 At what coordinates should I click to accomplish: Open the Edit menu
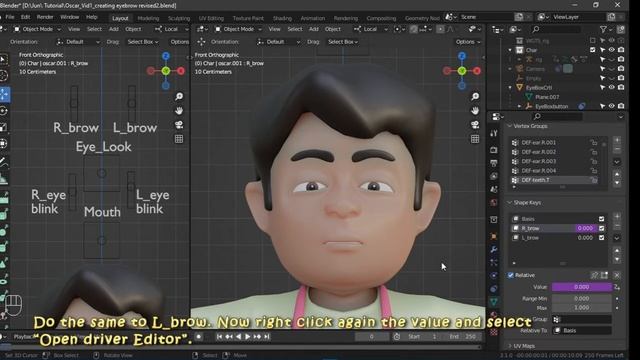point(25,17)
